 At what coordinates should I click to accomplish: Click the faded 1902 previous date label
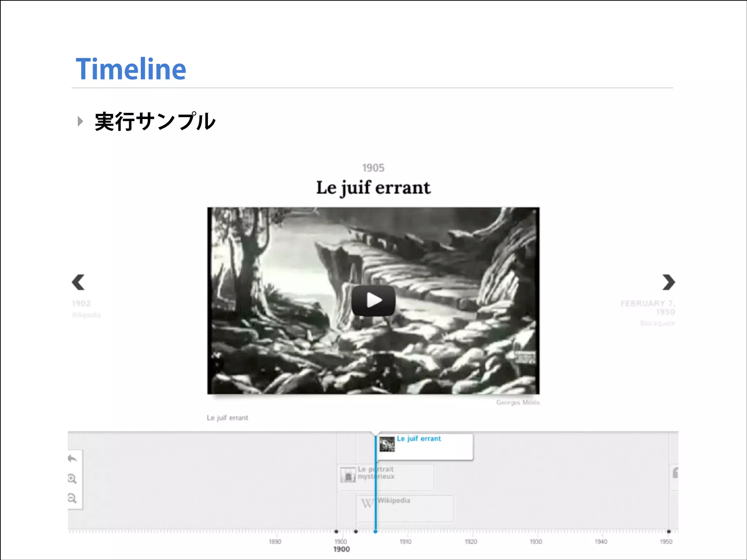pos(81,303)
